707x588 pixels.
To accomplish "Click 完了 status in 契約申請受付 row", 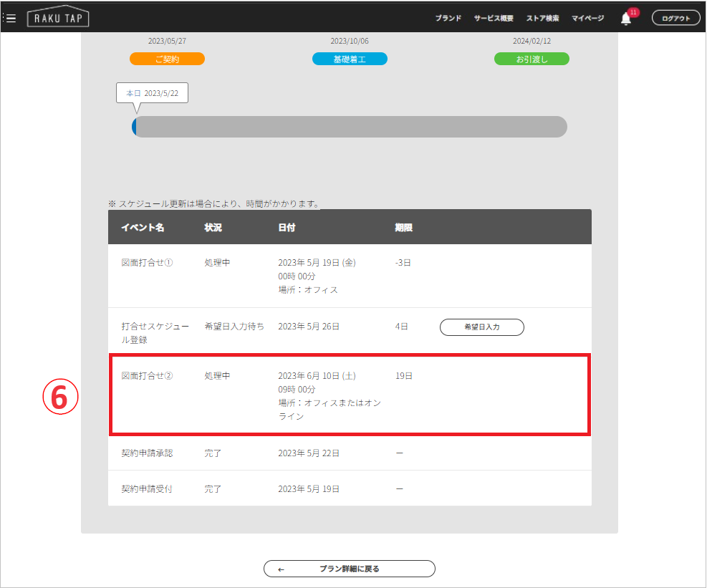I will pos(213,488).
